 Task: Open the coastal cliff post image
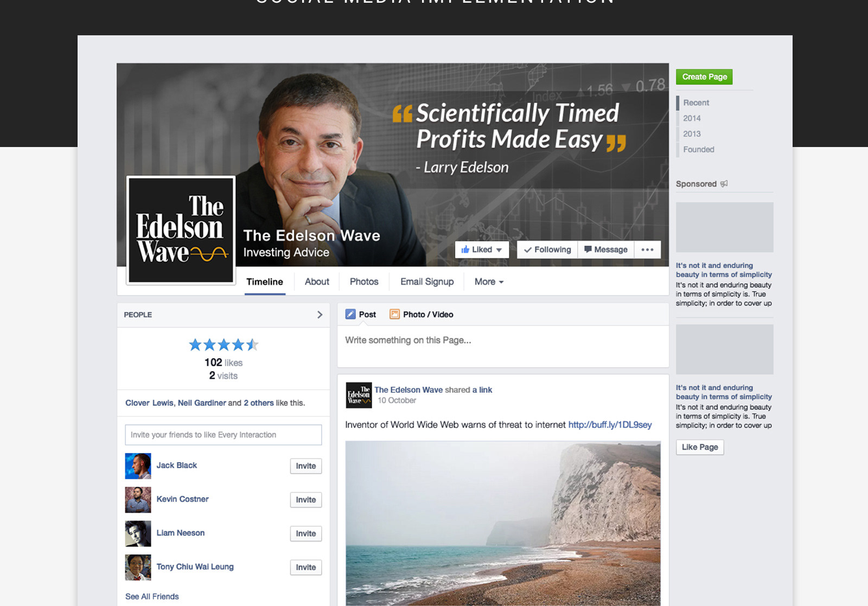503,523
